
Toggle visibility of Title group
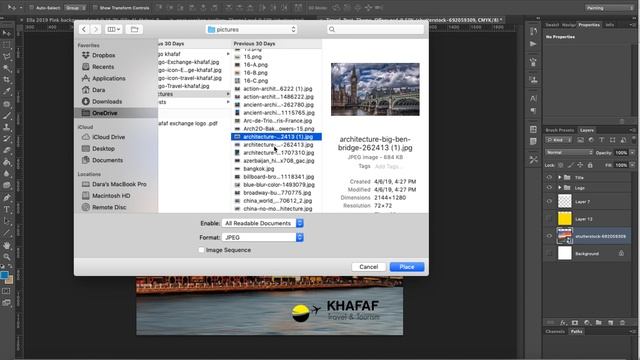point(549,177)
